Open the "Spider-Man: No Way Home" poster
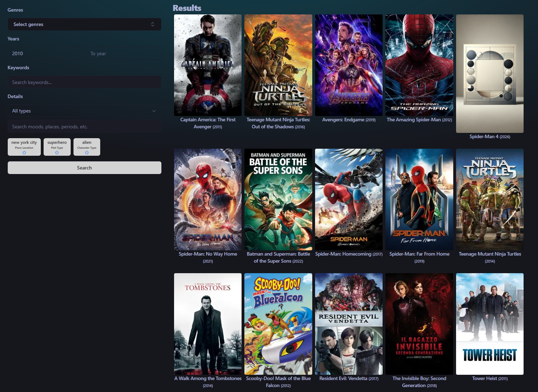 click(x=208, y=199)
